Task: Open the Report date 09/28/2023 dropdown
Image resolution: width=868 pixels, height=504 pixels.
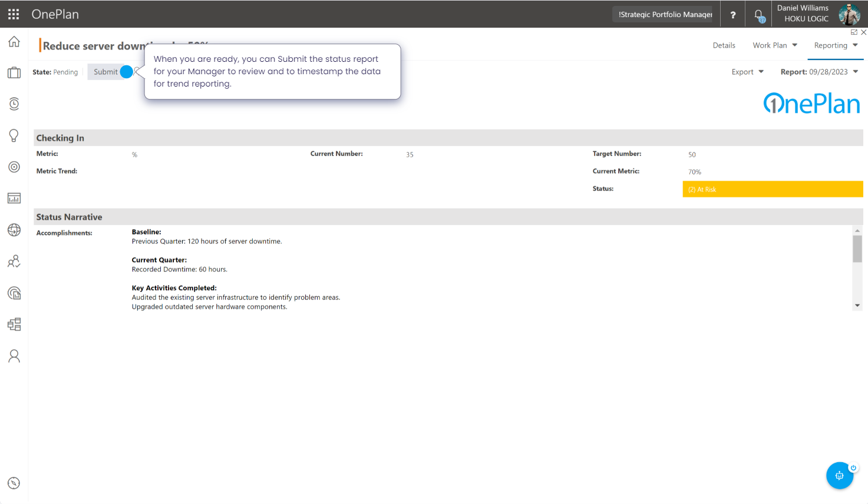Action: tap(819, 72)
